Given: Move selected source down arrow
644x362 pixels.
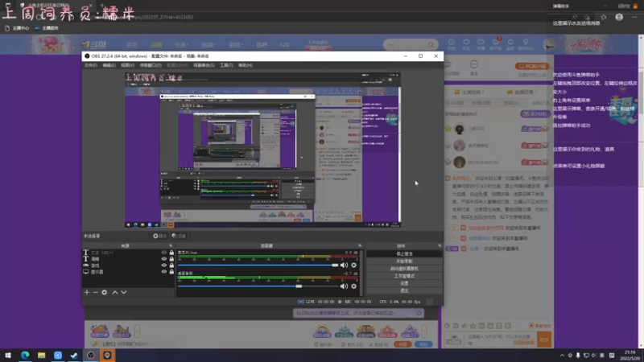Looking at the screenshot, I should [124, 292].
